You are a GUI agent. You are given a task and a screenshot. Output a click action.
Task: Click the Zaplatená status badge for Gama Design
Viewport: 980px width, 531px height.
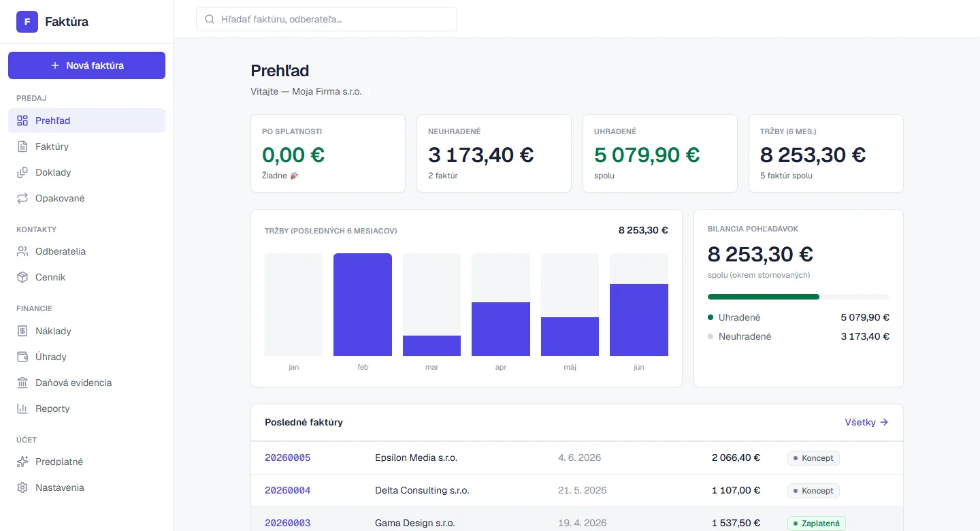point(817,524)
